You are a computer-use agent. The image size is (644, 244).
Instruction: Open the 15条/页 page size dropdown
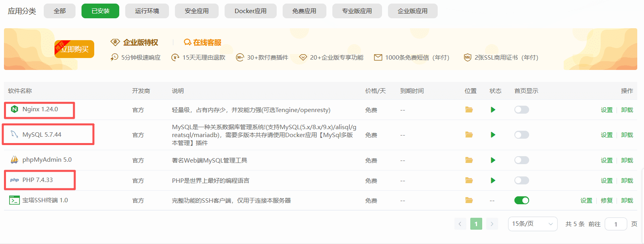(x=532, y=224)
